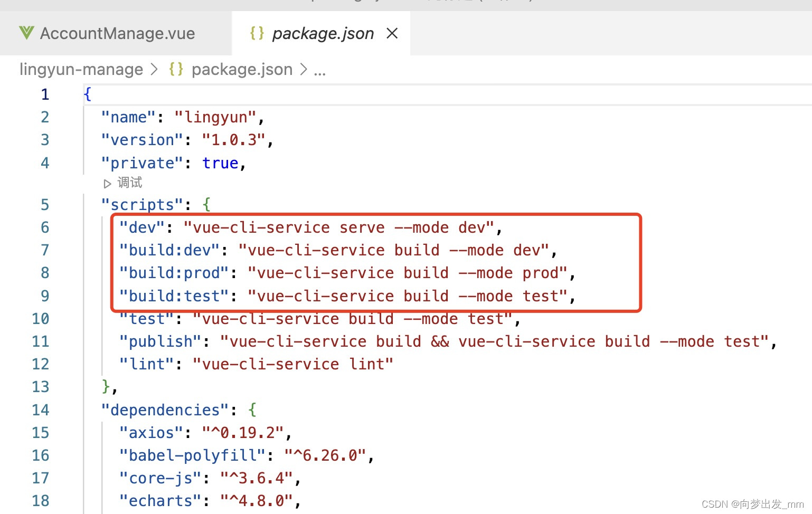Click the "scripts" key
Image resolution: width=812 pixels, height=514 pixels.
[x=143, y=205]
